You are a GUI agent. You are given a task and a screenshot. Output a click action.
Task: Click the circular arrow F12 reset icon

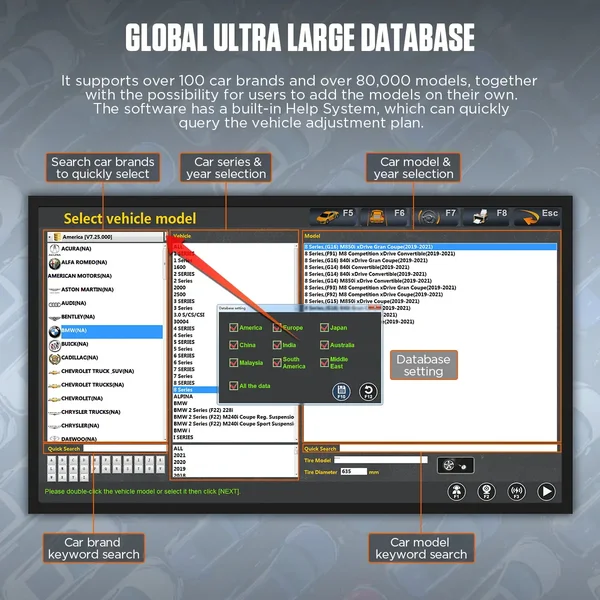pos(368,391)
